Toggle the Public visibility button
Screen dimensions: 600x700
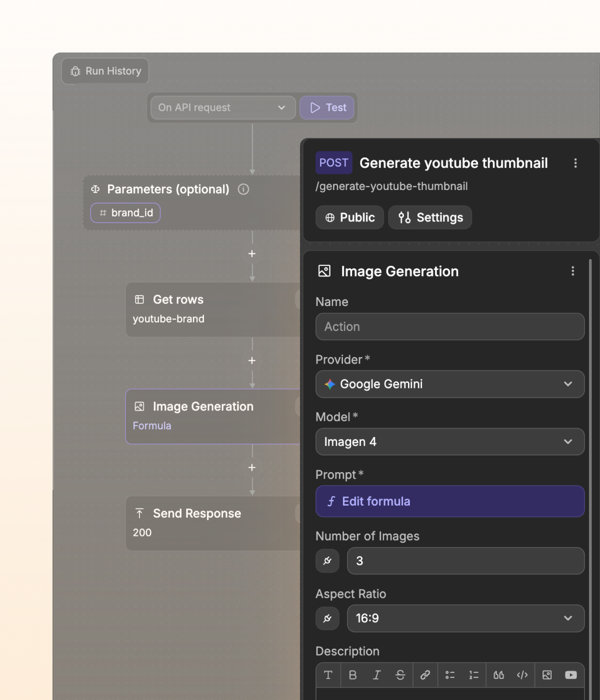tap(349, 217)
